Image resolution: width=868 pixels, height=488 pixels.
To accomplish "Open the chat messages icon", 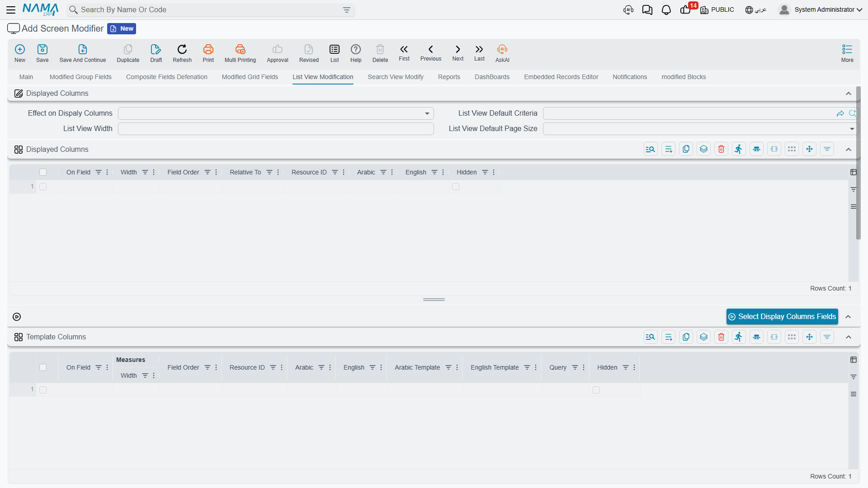I will coord(647,10).
